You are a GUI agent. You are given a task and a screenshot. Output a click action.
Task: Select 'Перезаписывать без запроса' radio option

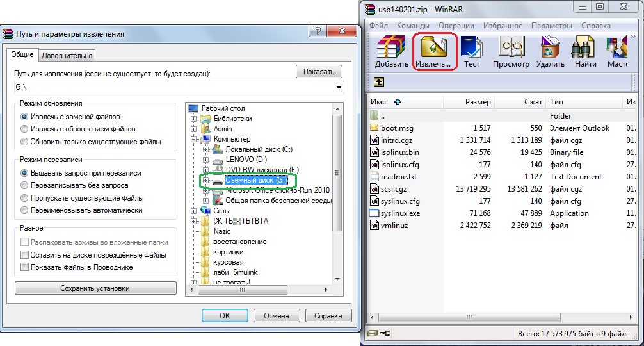click(x=25, y=186)
